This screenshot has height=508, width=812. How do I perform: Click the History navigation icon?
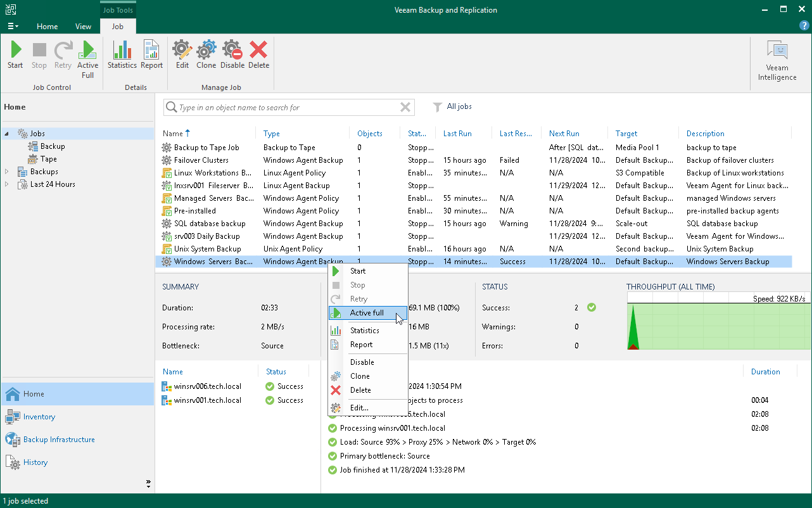(13, 462)
